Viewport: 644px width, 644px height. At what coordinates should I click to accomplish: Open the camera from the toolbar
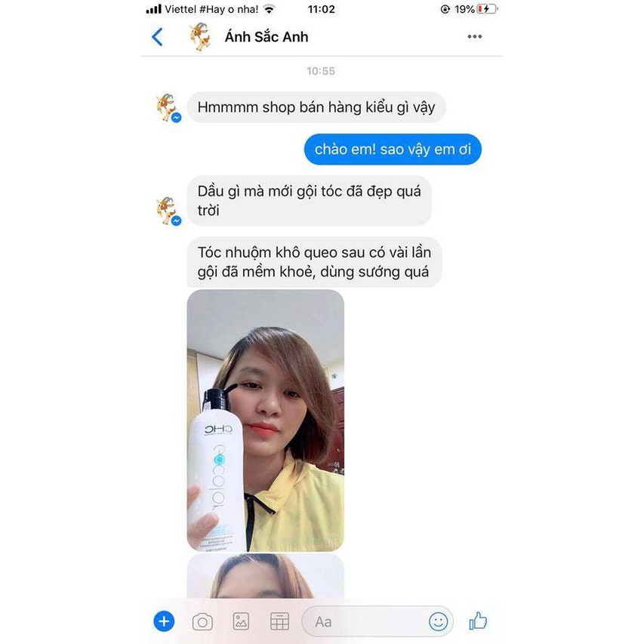coord(202,622)
